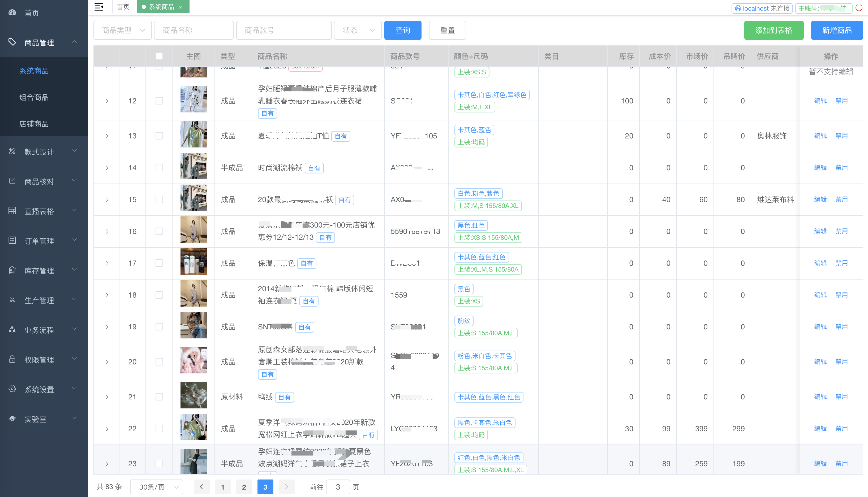
Task: Click the 权限管理 lock icon
Action: tap(12, 359)
